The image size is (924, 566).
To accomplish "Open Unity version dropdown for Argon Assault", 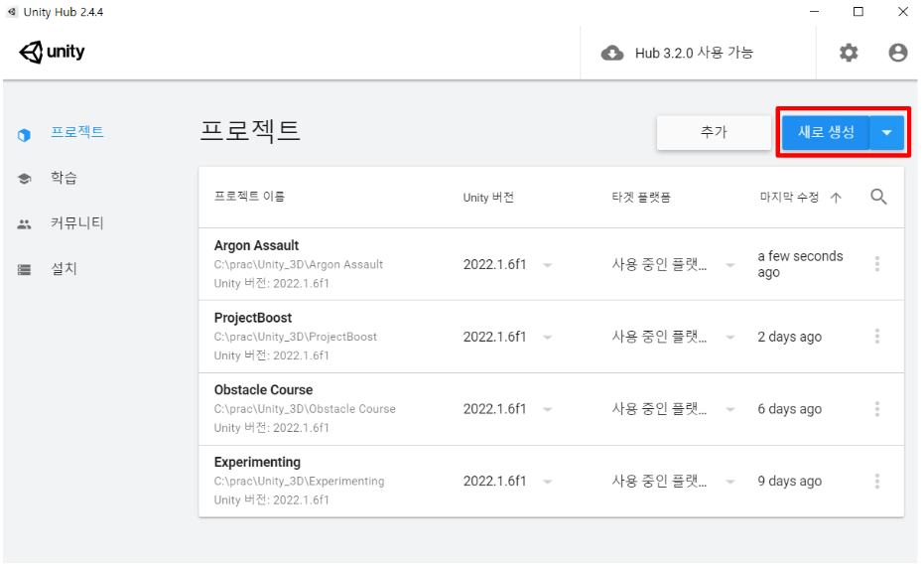I will tap(548, 265).
